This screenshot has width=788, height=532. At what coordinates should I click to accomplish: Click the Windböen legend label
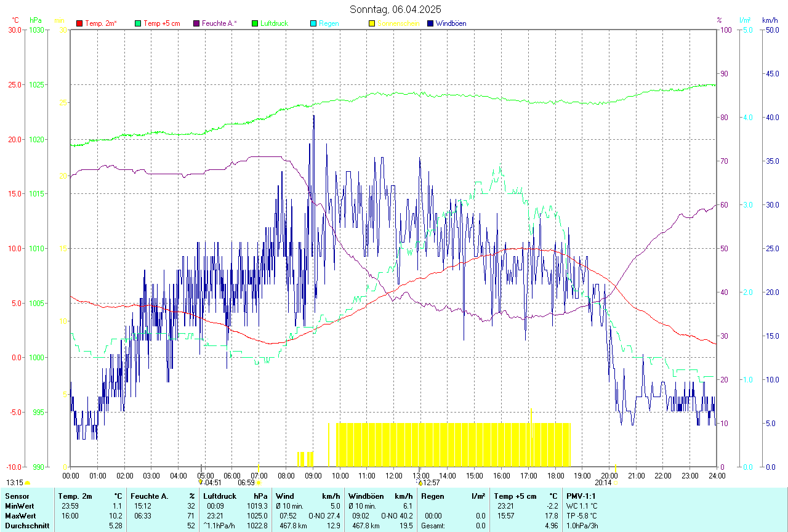(451, 23)
